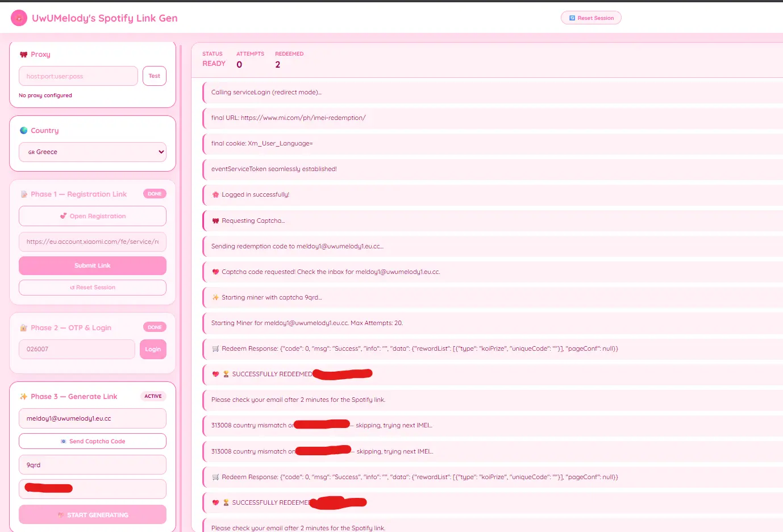Image resolution: width=783 pixels, height=532 pixels.
Task: Click heart icon on first SUCCESSFULLY REDEEMED
Action: click(x=215, y=374)
